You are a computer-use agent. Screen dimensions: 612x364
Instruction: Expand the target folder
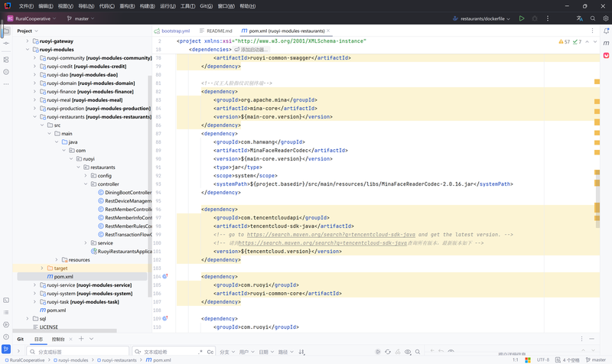(42, 268)
